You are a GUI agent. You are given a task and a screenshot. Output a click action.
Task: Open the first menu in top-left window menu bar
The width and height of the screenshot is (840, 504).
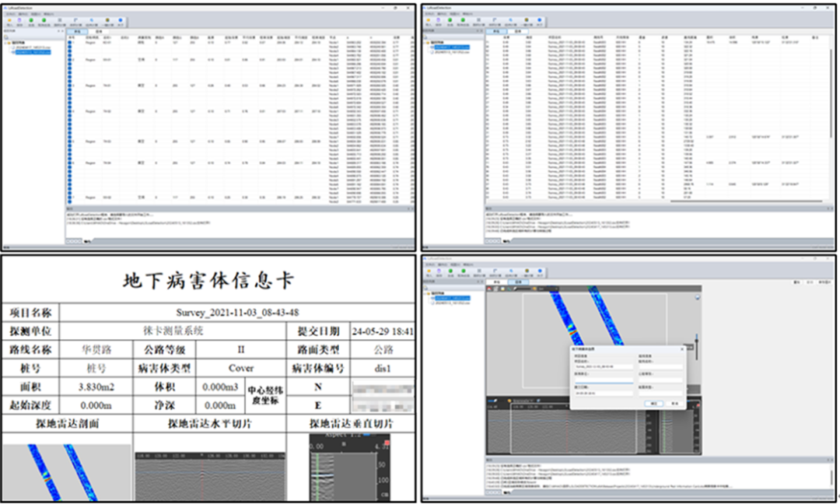(10, 14)
